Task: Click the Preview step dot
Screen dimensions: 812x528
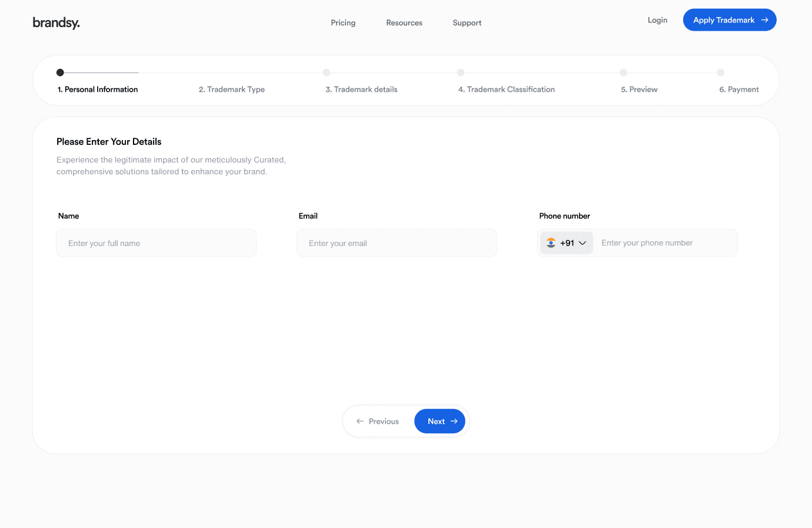Action: point(623,73)
